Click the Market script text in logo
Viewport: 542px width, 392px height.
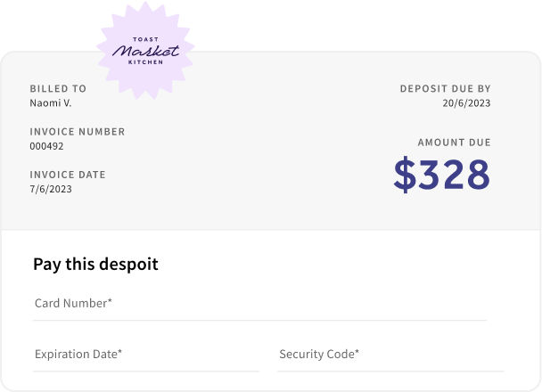(x=145, y=51)
